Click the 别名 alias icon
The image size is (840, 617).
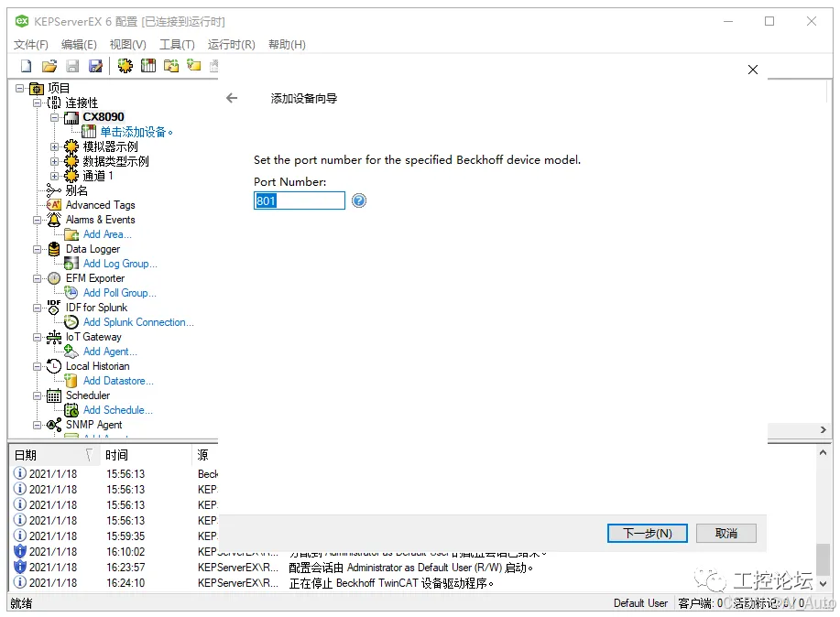tap(53, 190)
